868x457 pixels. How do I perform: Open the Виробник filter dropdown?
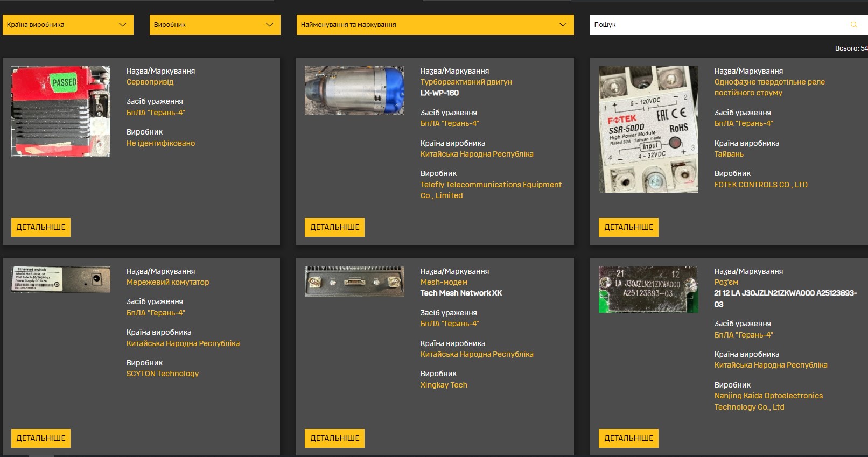click(x=215, y=25)
